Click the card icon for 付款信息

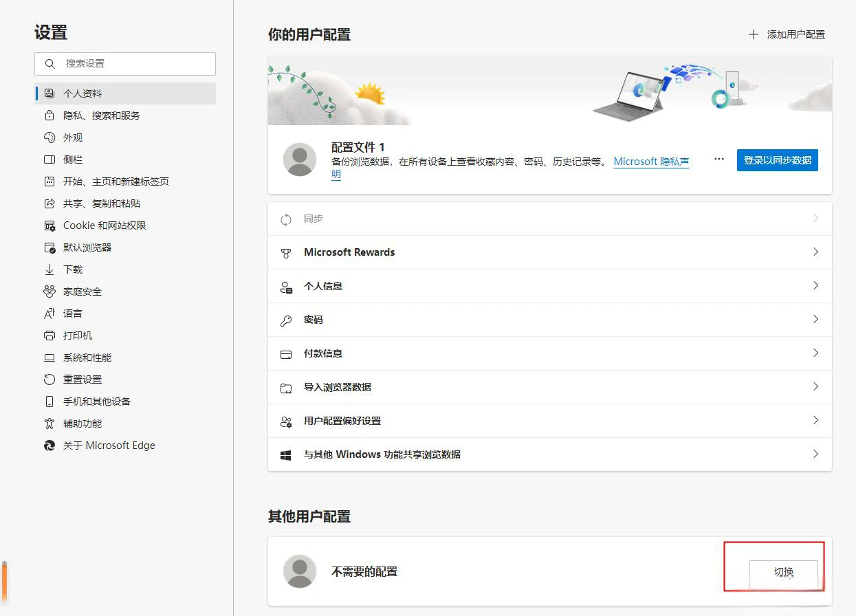point(286,354)
